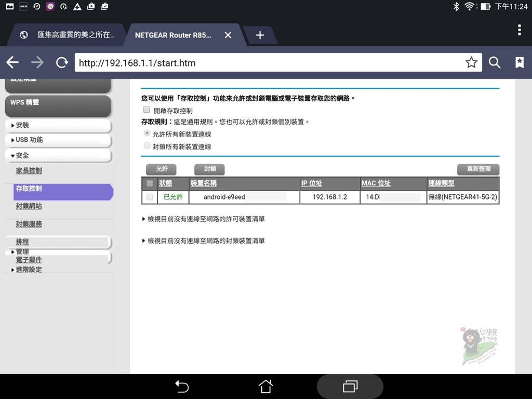Open Android recent apps button
This screenshot has width=532, height=399.
tap(350, 387)
